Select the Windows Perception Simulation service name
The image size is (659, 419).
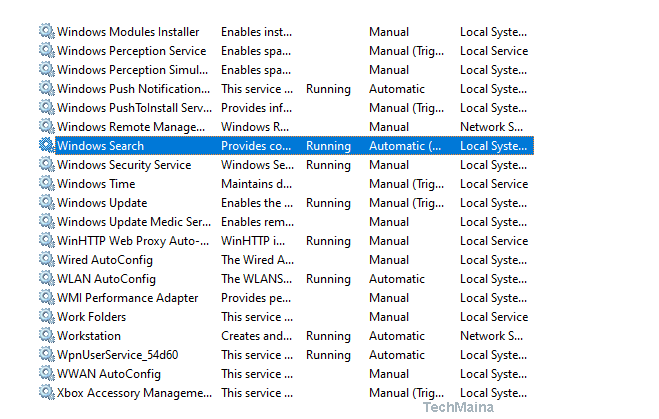pyautogui.click(x=133, y=70)
